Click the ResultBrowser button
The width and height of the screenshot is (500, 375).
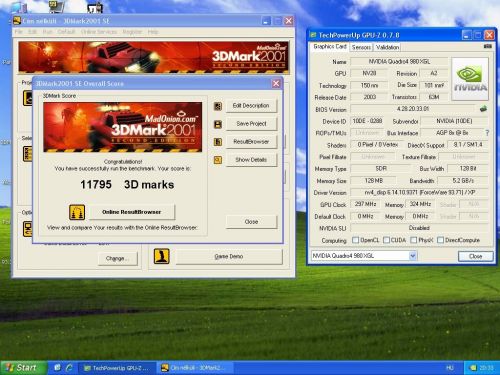(251, 142)
